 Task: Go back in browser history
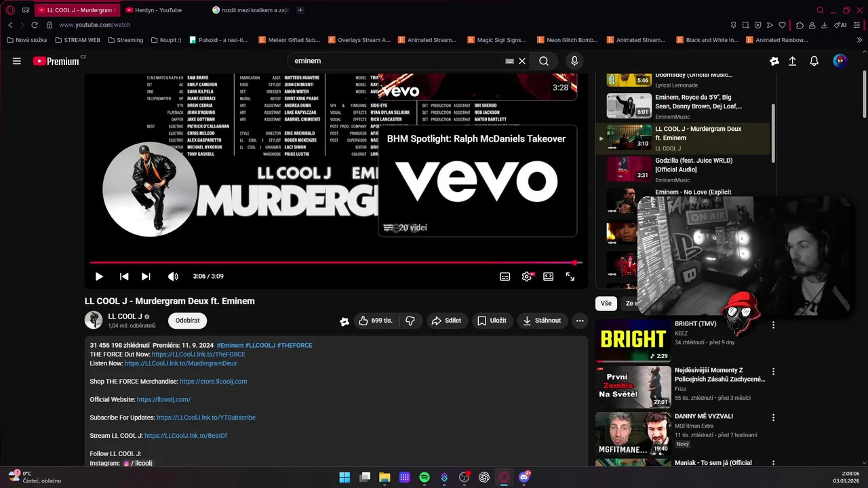tap(10, 25)
